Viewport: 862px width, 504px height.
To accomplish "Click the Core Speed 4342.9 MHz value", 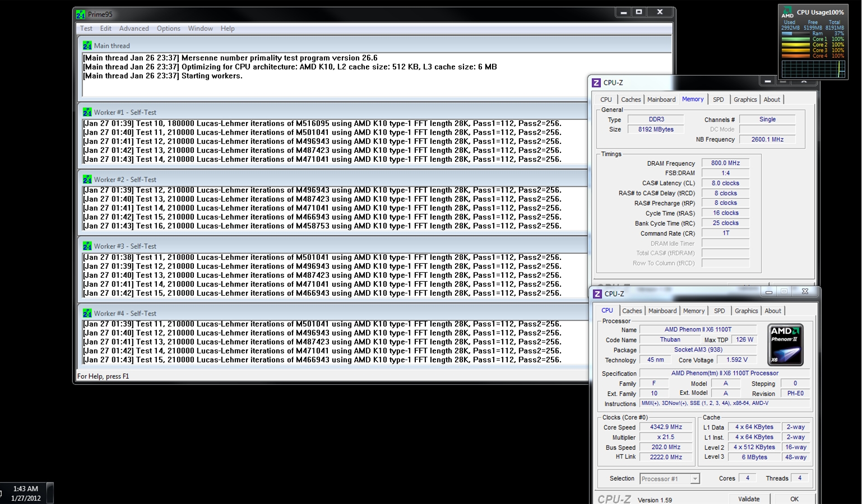I will point(666,427).
